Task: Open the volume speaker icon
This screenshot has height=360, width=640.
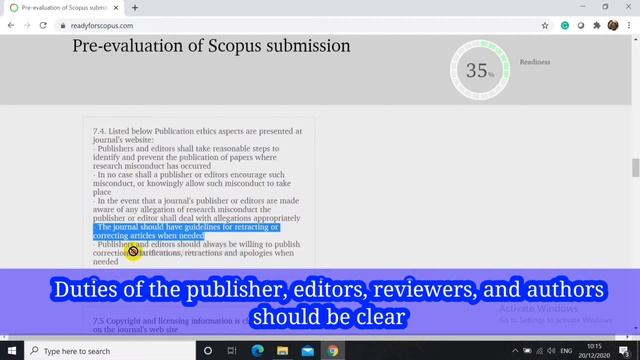Action: 551,351
